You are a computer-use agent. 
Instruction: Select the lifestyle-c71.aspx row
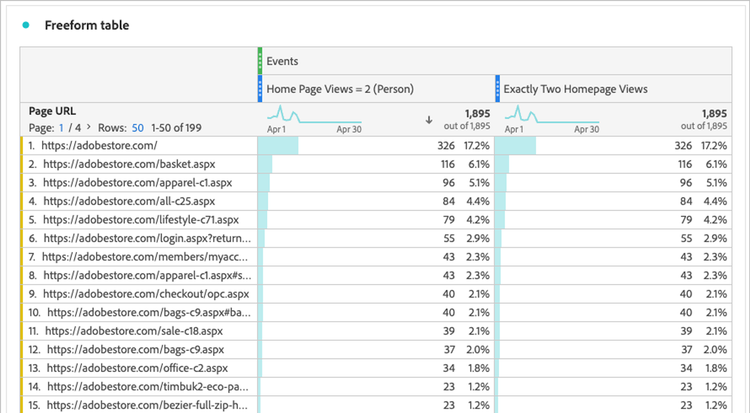(134, 220)
